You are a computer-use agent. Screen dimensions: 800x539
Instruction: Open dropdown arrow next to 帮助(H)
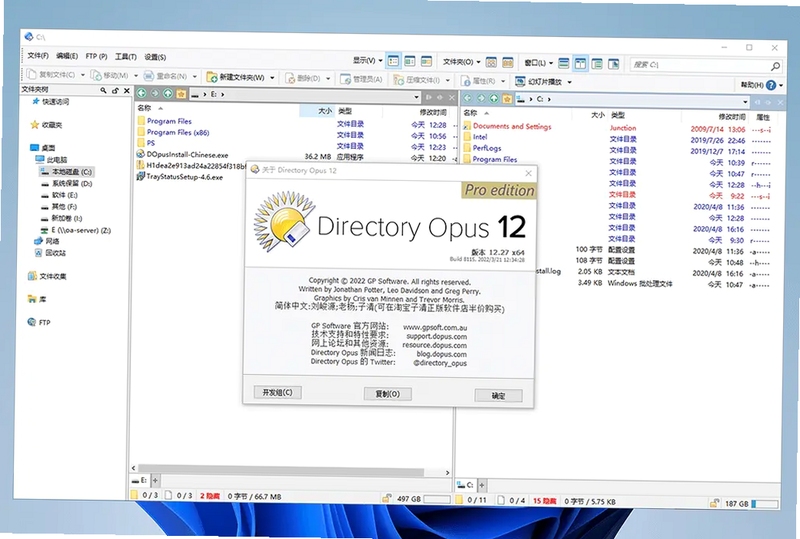pyautogui.click(x=781, y=85)
